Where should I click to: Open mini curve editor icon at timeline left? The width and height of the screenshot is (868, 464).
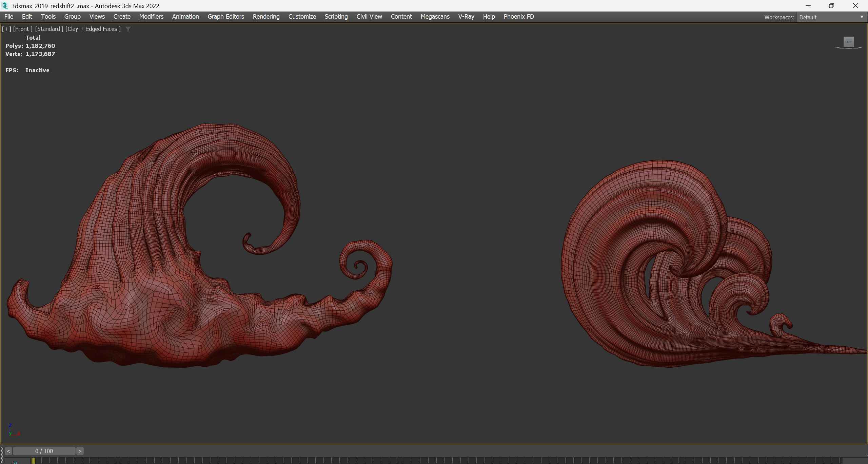pos(14,462)
